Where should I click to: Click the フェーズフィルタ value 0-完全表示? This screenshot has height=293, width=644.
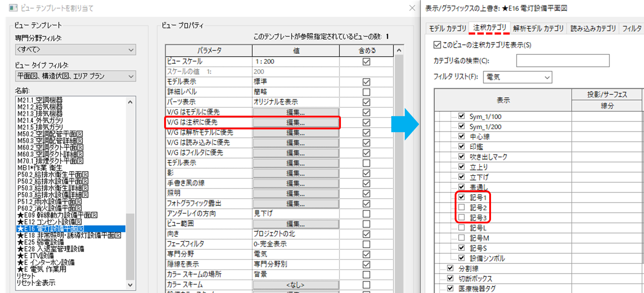click(270, 244)
